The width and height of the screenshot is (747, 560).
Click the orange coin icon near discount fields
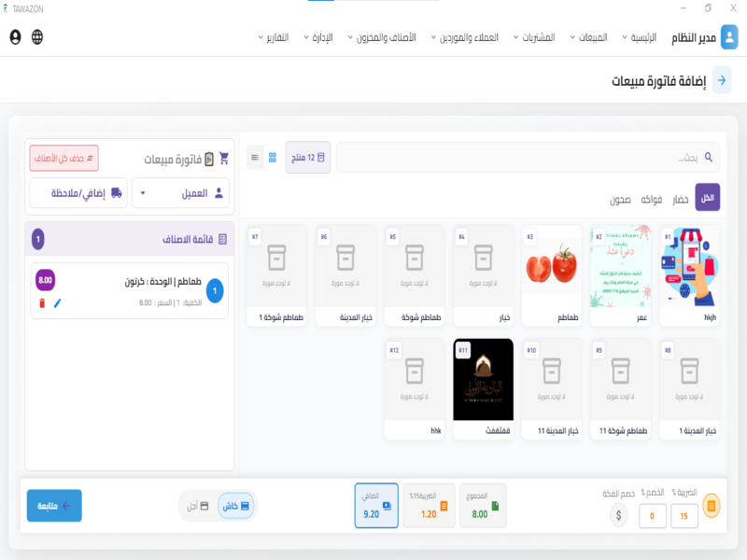point(712,505)
